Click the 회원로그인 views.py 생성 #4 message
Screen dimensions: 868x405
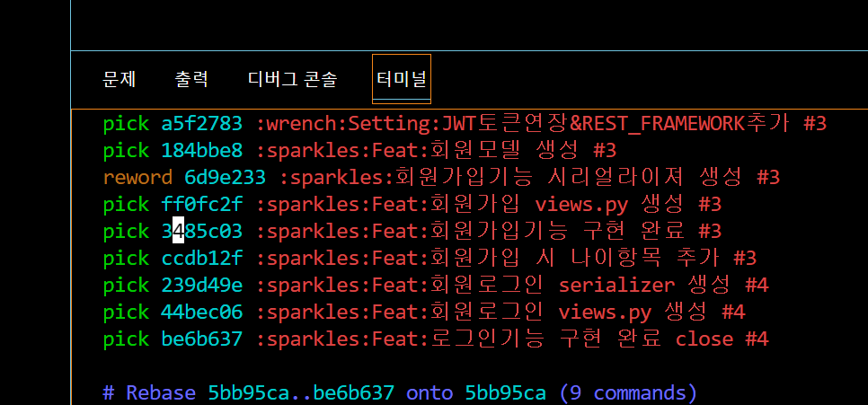tap(588, 312)
